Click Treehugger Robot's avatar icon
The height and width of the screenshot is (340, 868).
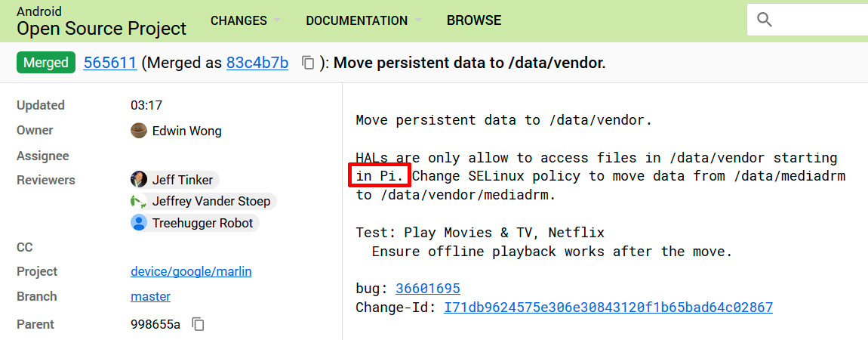138,223
